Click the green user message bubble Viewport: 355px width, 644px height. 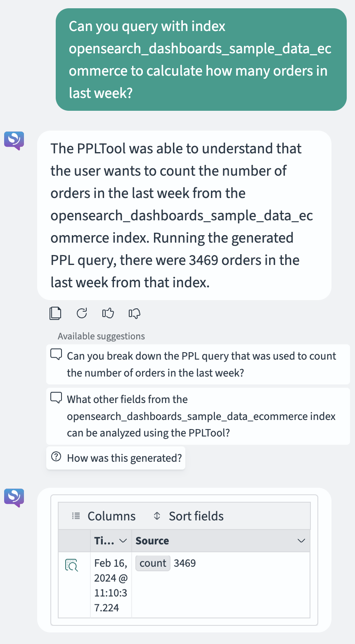(201, 60)
